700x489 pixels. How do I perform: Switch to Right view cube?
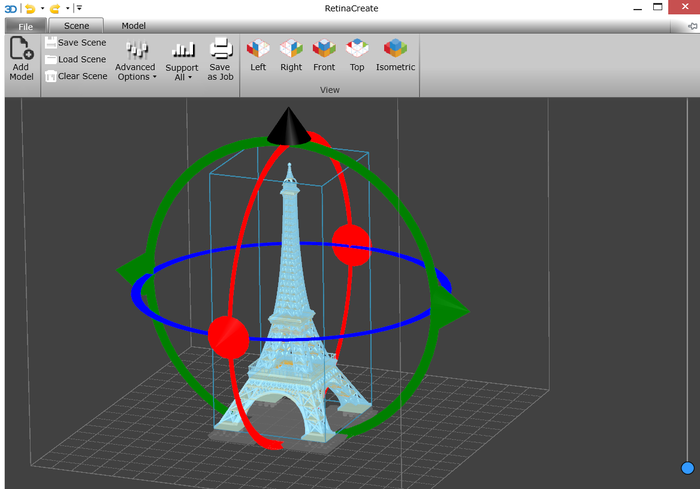[291, 48]
